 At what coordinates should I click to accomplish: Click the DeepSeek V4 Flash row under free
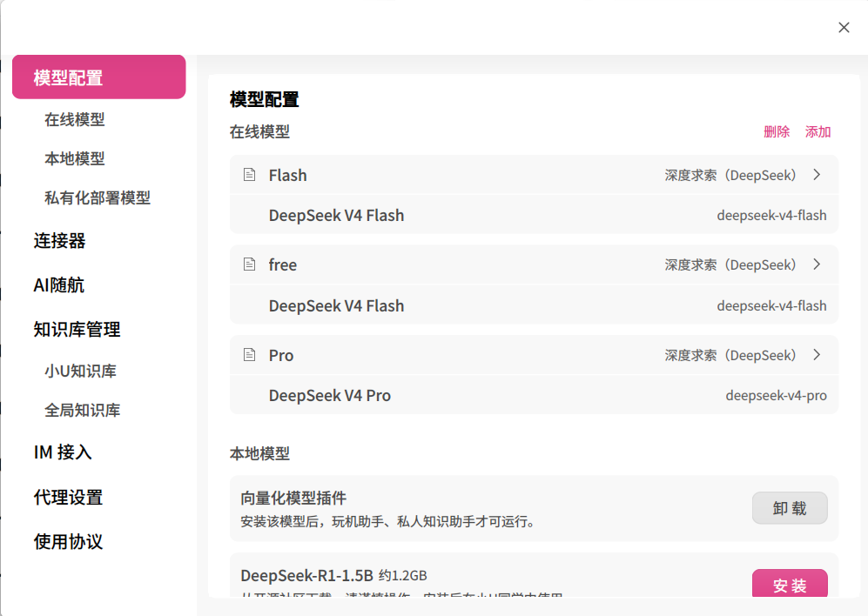(x=535, y=305)
